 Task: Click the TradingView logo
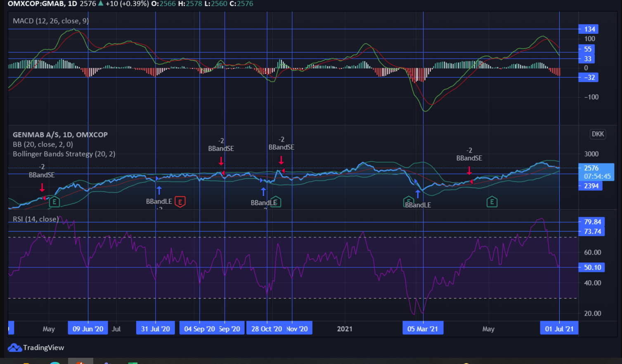tap(36, 347)
